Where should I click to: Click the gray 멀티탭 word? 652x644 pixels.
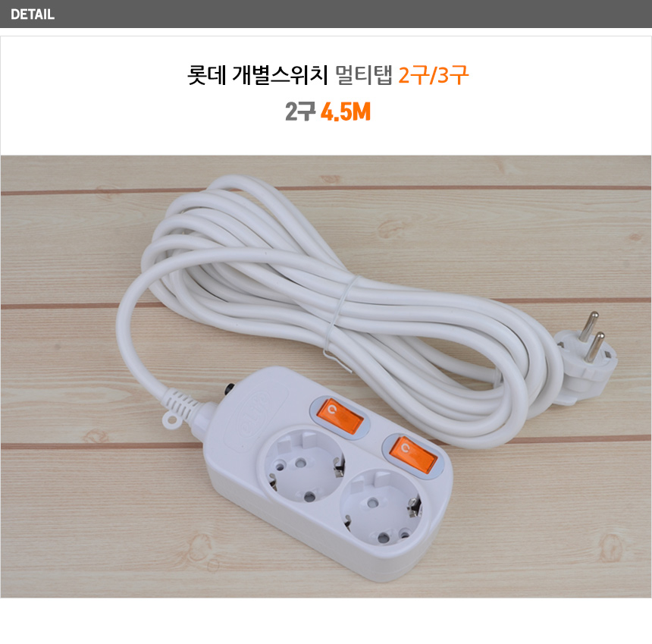363,75
